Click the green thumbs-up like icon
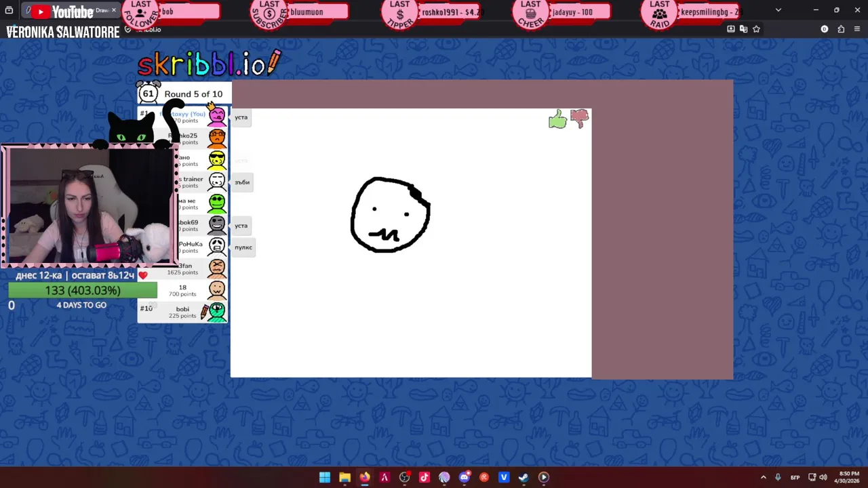Image resolution: width=868 pixels, height=488 pixels. click(557, 120)
